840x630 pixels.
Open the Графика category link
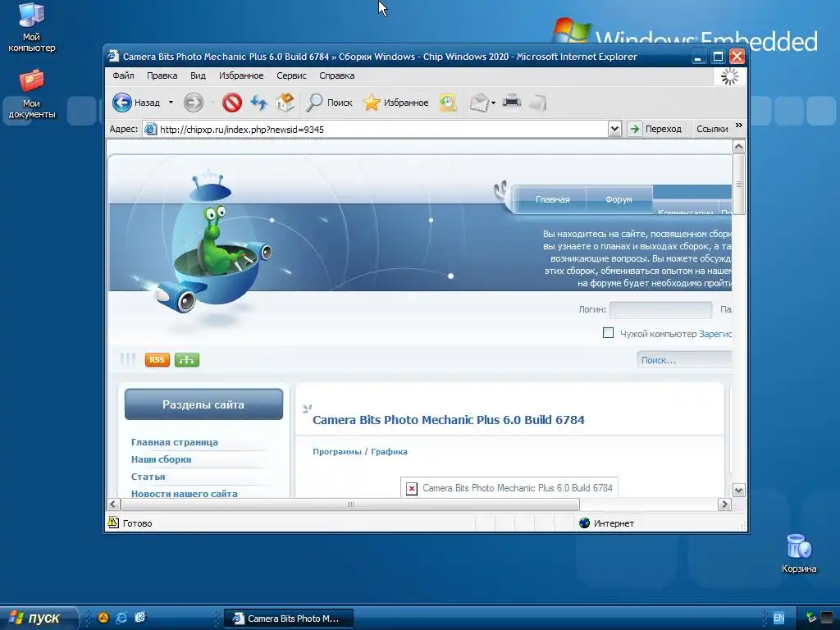coord(389,452)
